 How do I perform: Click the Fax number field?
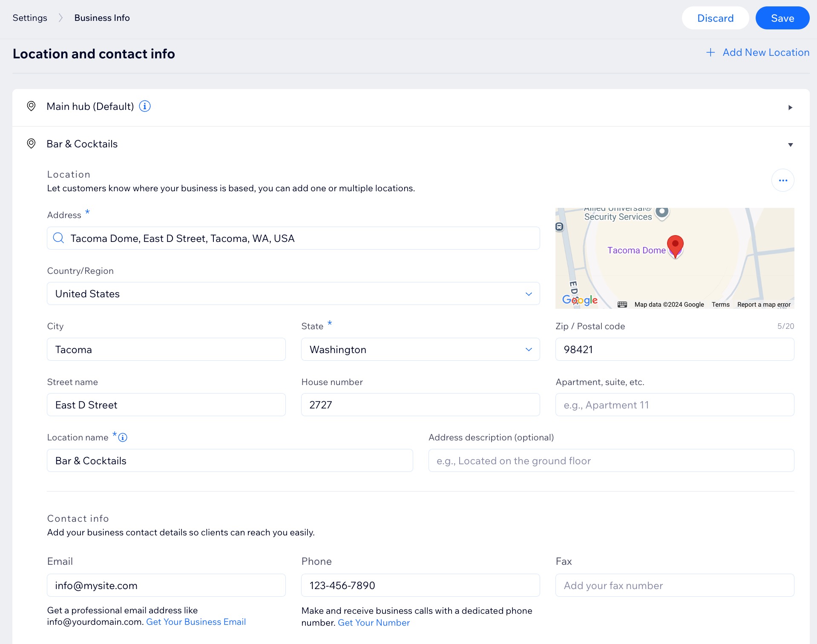675,585
